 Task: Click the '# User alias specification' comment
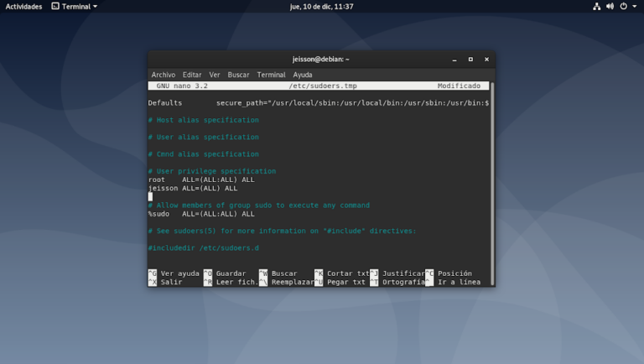click(x=203, y=137)
